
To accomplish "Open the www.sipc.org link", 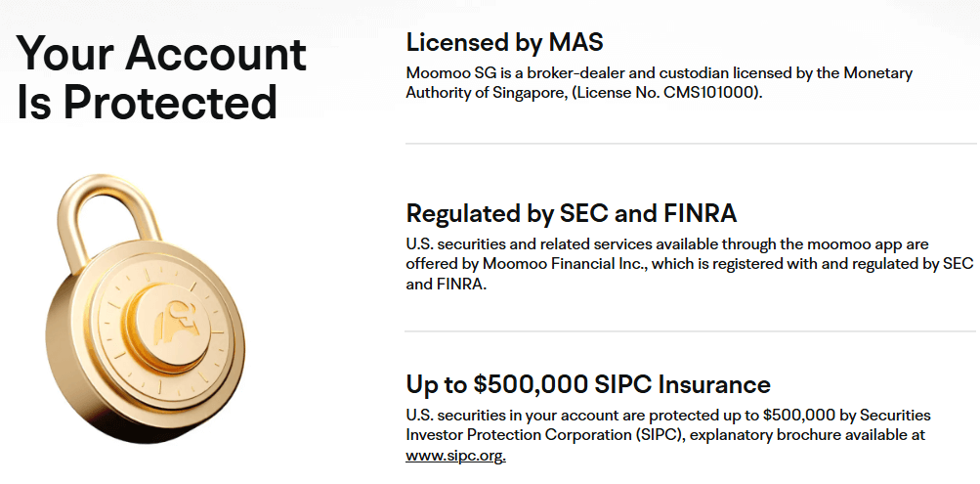I will coord(455,455).
